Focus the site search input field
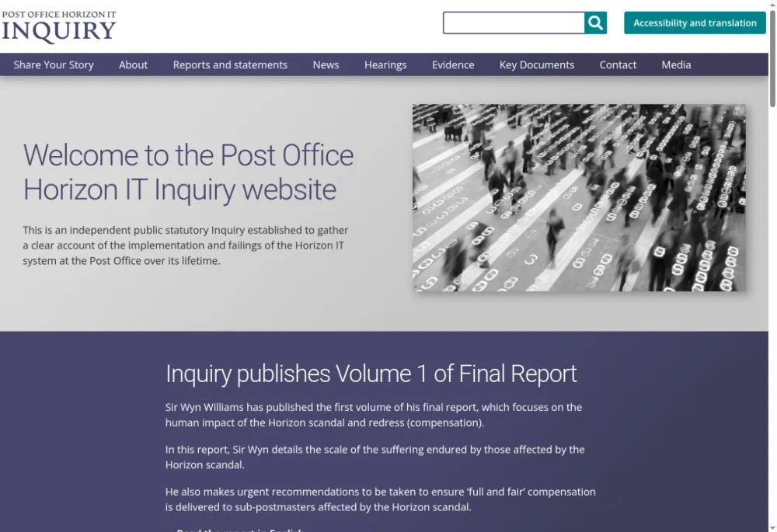 pyautogui.click(x=514, y=23)
